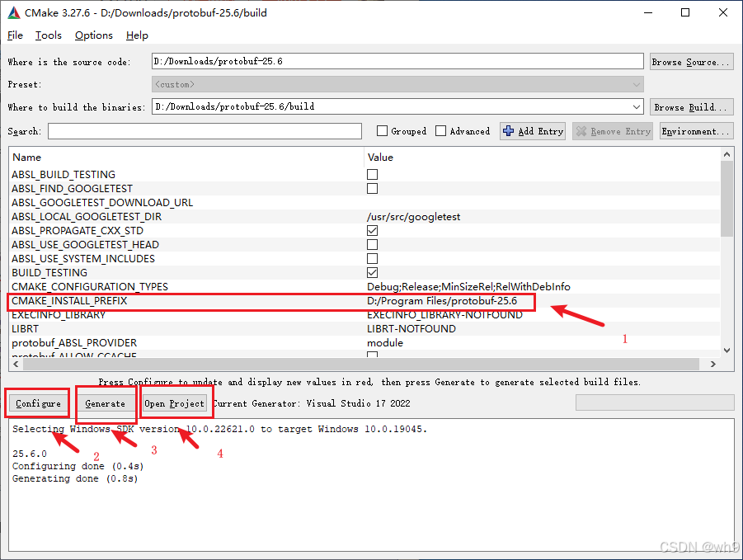This screenshot has height=560, width=743.
Task: Click the Configure button
Action: click(x=36, y=403)
